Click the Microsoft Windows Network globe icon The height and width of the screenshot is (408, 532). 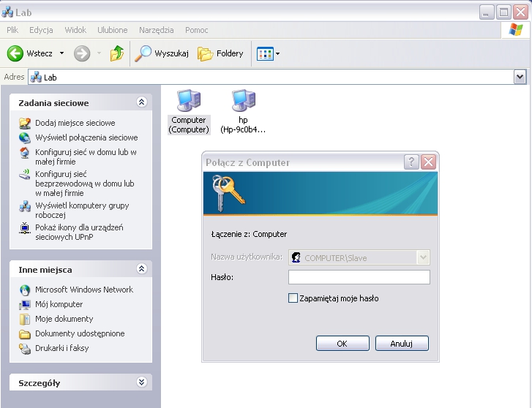tap(25, 290)
